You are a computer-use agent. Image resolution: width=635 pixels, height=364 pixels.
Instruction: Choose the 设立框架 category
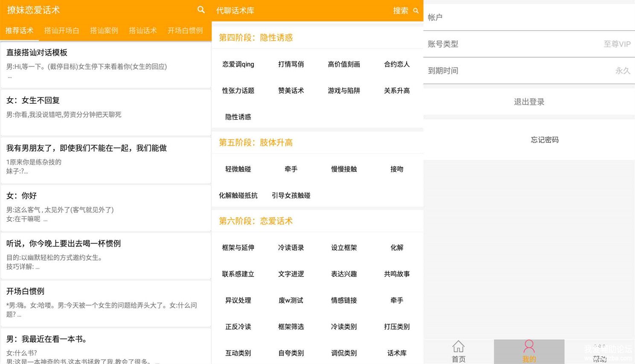[x=344, y=248]
